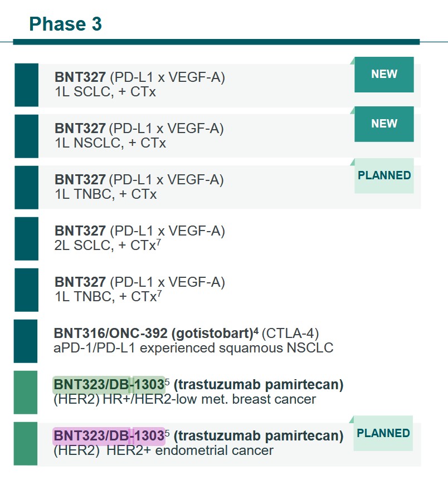Viewport: 448px width, 490px height.
Task: Click the dark teal divider bar under Phase 3
Action: pos(216,42)
